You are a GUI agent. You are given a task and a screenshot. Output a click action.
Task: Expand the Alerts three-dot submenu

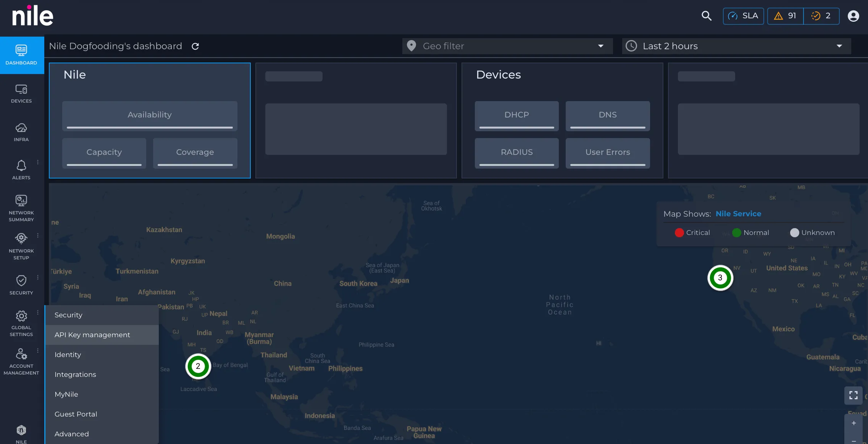click(x=38, y=162)
